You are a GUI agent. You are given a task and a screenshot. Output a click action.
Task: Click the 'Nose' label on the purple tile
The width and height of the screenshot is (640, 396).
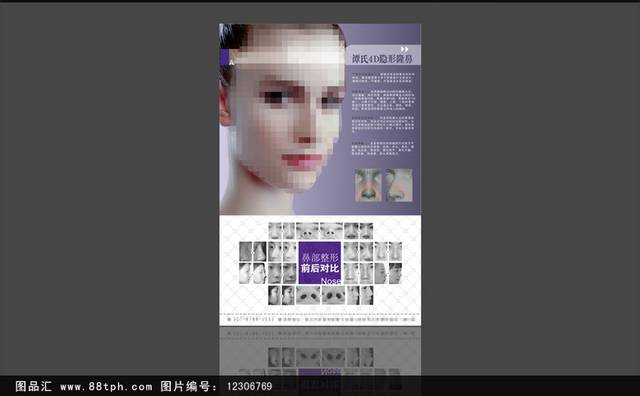[x=331, y=281]
